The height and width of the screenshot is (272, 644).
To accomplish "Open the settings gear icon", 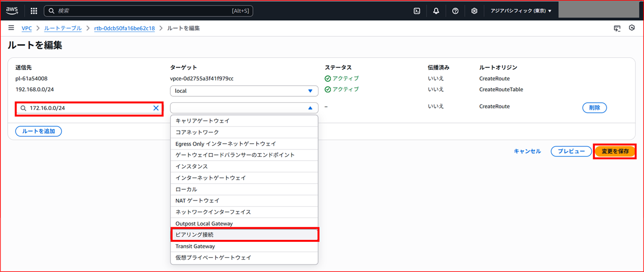I will [x=474, y=11].
